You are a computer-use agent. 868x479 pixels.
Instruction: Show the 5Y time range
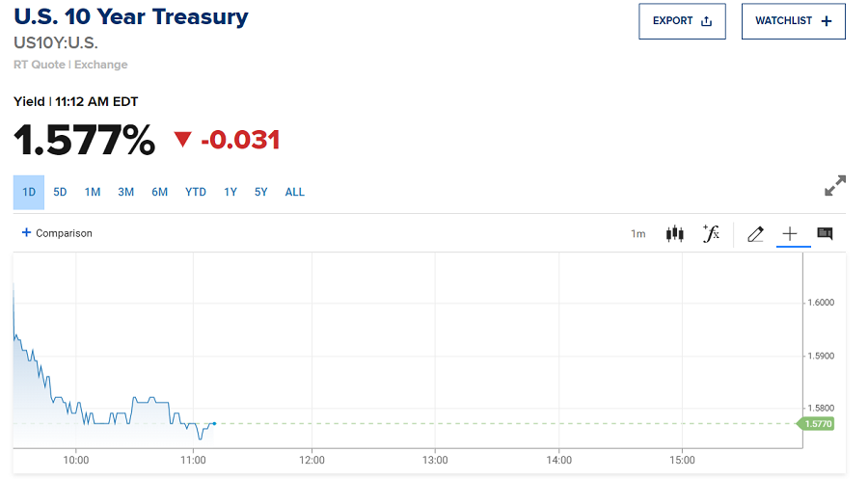[x=261, y=192]
